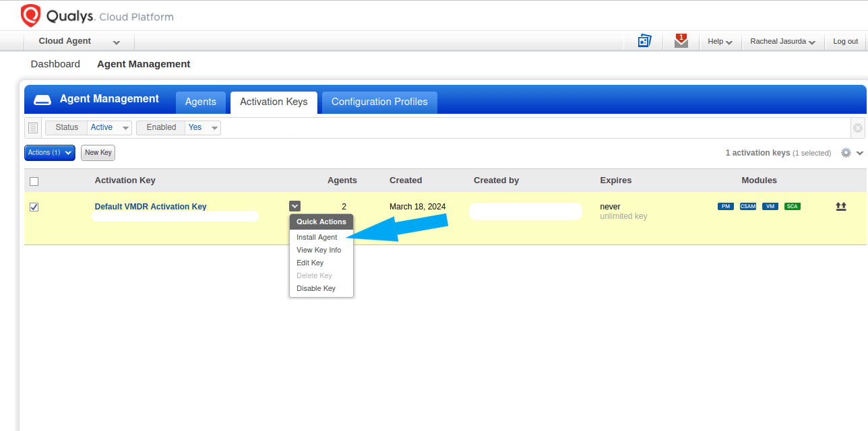Choose Edit Key from Quick Actions

coord(310,263)
